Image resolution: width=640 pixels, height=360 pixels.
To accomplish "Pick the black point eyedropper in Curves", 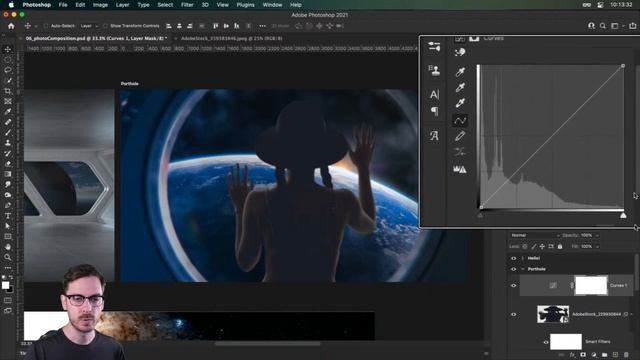I will pos(460,72).
